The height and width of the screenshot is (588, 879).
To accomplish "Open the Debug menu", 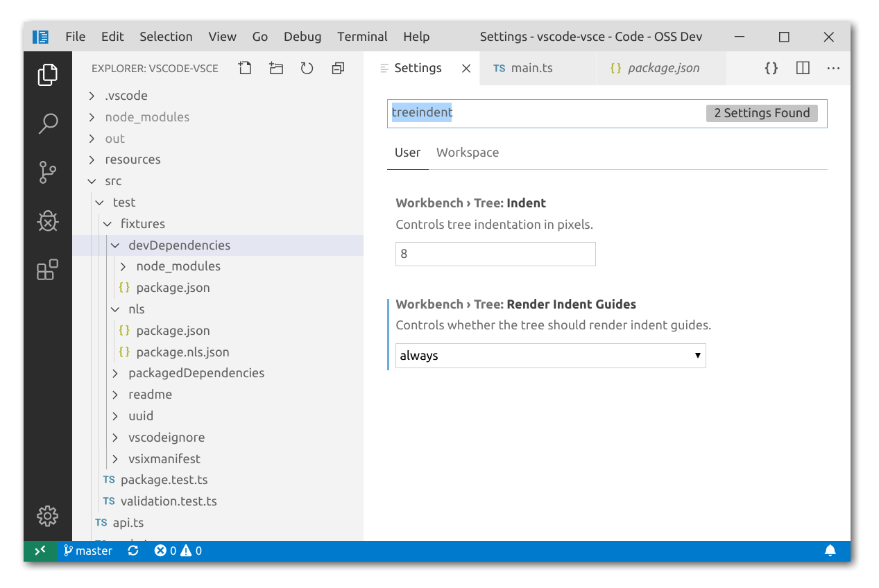I will pyautogui.click(x=302, y=36).
